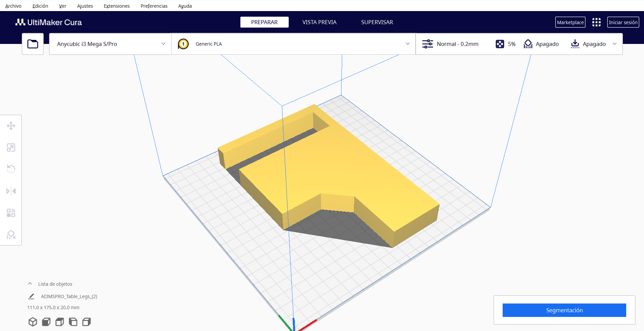Switch to the VISTA PREVIA tab
This screenshot has width=644, height=331.
tap(319, 22)
